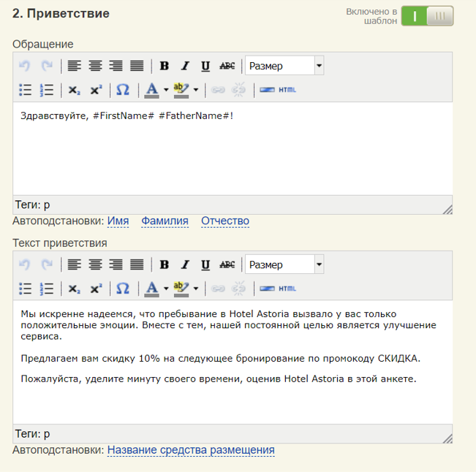Toggle underline in Текст приветствия editor
The height and width of the screenshot is (472, 476).
tap(205, 264)
